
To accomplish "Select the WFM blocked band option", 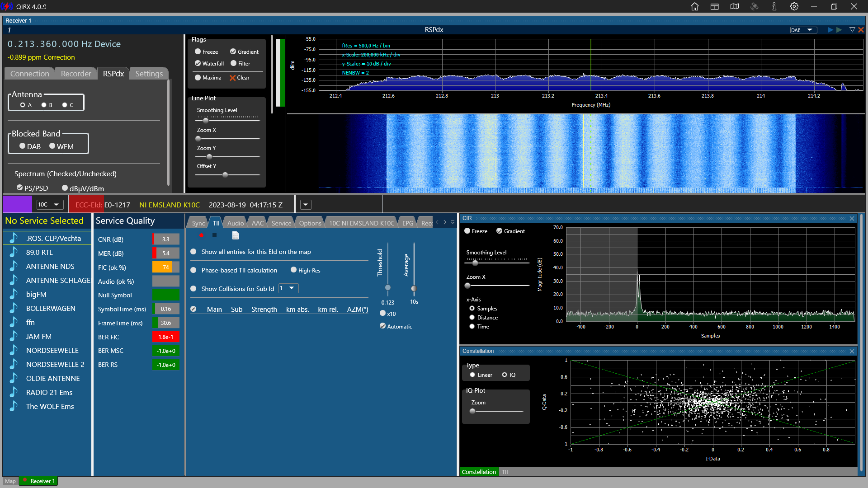I will 52,146.
